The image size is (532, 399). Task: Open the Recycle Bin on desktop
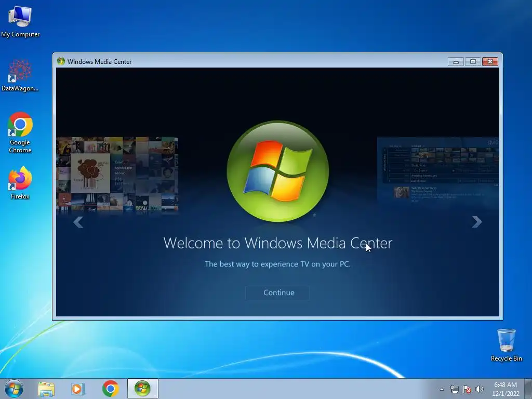pyautogui.click(x=506, y=345)
